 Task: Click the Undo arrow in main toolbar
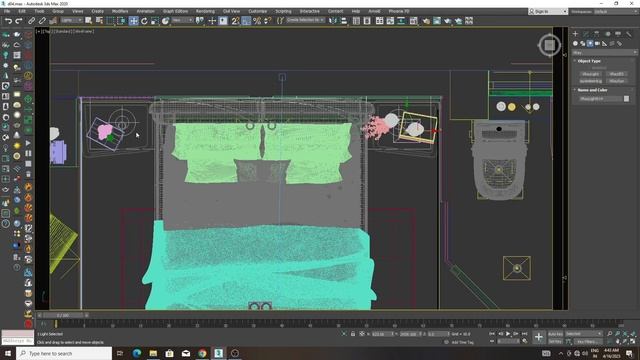click(x=8, y=21)
